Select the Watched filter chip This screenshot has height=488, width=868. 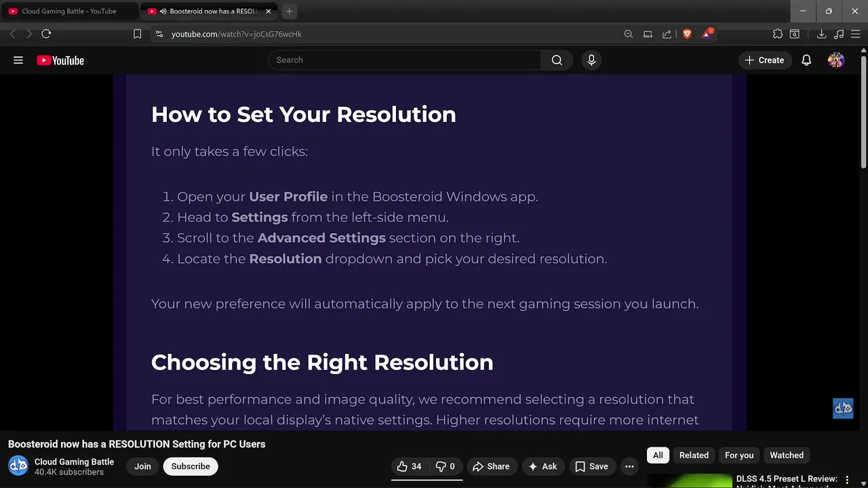click(787, 455)
